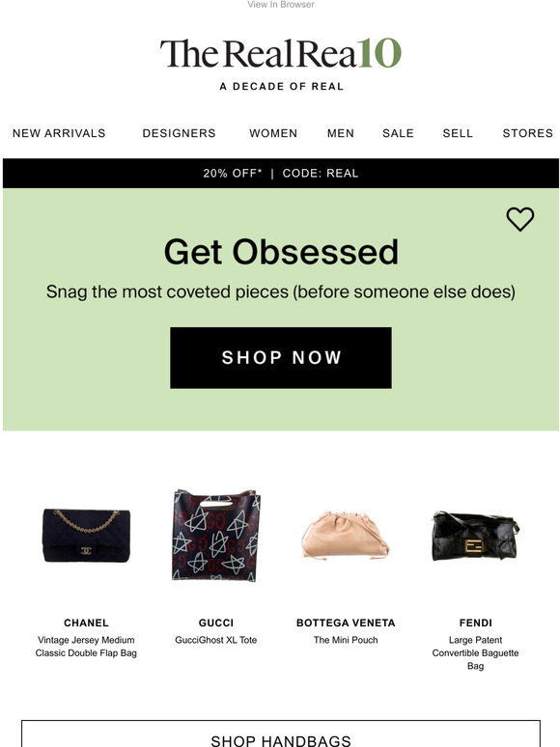Click the Shop Handbags button
Viewport: 560px width, 747px height.
coord(281,734)
